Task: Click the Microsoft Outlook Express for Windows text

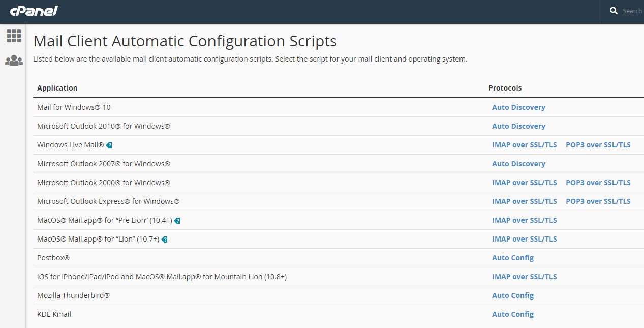Action: [x=108, y=201]
